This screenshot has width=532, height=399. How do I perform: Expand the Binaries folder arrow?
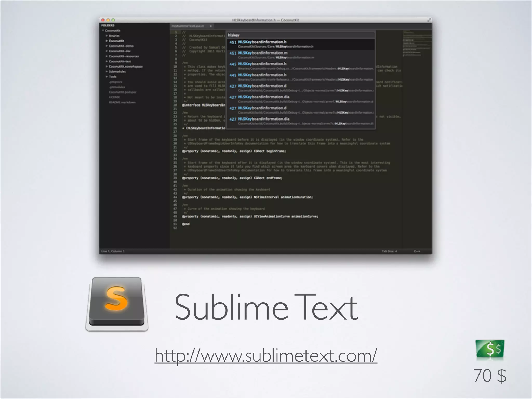pyautogui.click(x=107, y=36)
